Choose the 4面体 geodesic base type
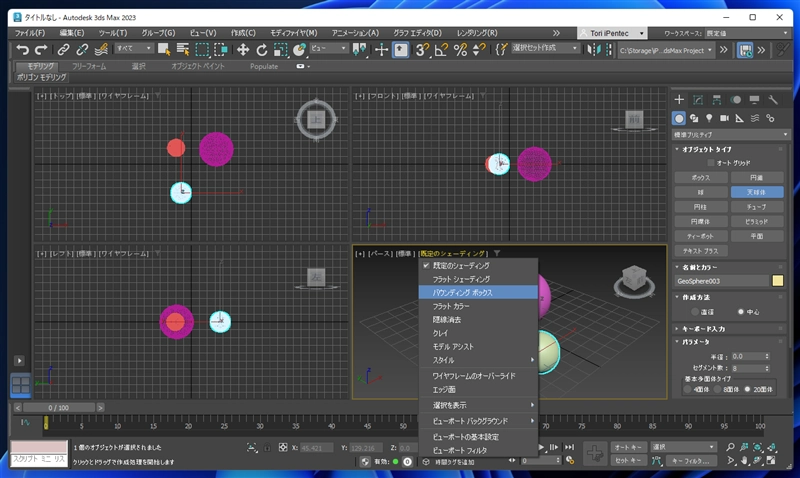The height and width of the screenshot is (478, 800). pos(687,389)
